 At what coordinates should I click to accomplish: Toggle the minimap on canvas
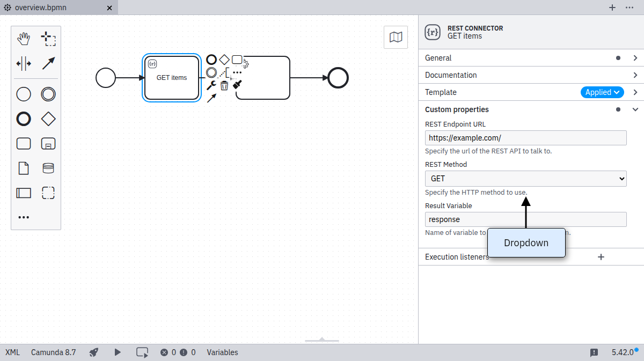coord(396,37)
